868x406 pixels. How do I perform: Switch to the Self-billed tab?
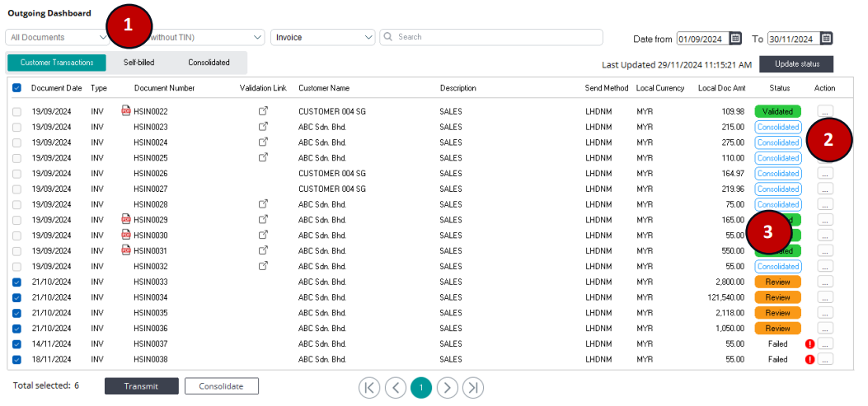[x=138, y=63]
